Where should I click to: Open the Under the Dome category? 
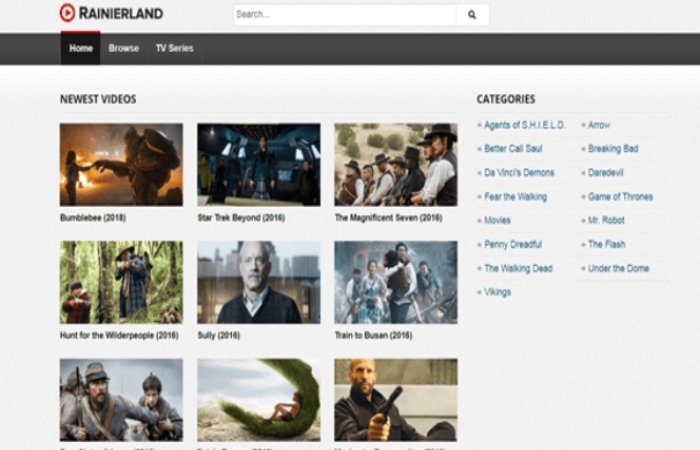(x=618, y=268)
